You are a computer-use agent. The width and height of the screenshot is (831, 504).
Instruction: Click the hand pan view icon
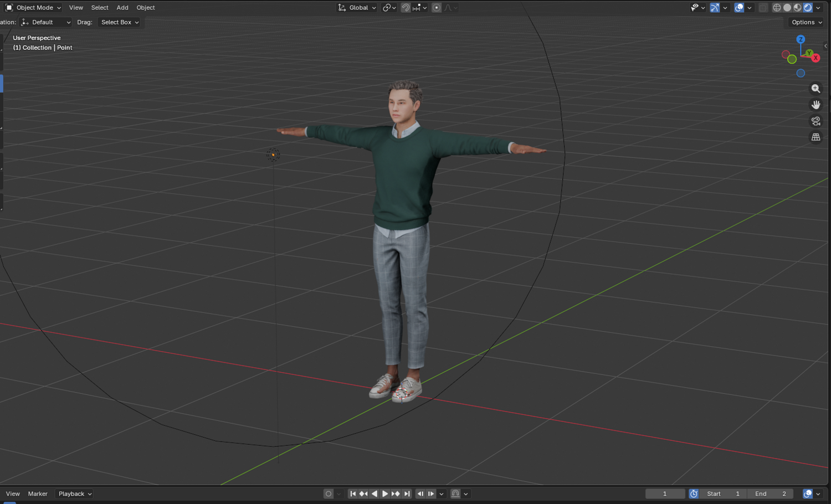pyautogui.click(x=815, y=105)
